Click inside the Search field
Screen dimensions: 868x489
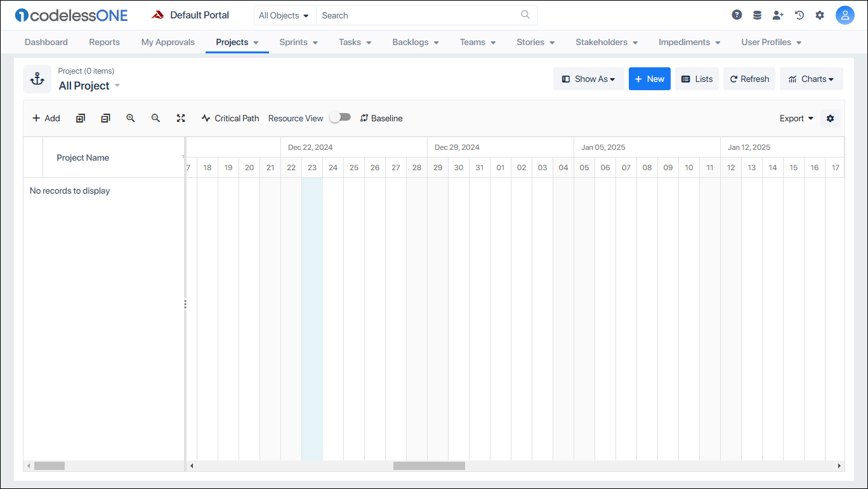(x=412, y=15)
